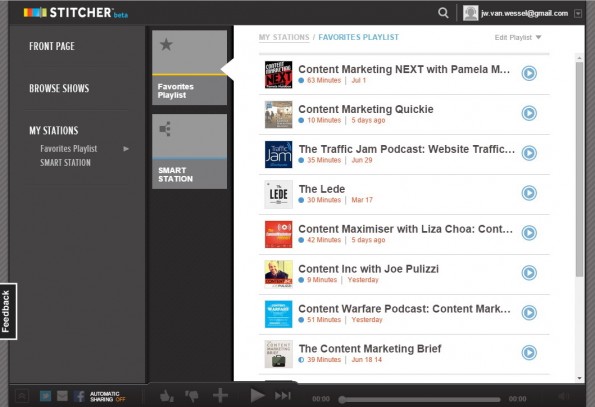Open Favorites Playlist in sidebar
The image size is (595, 407).
click(69, 149)
